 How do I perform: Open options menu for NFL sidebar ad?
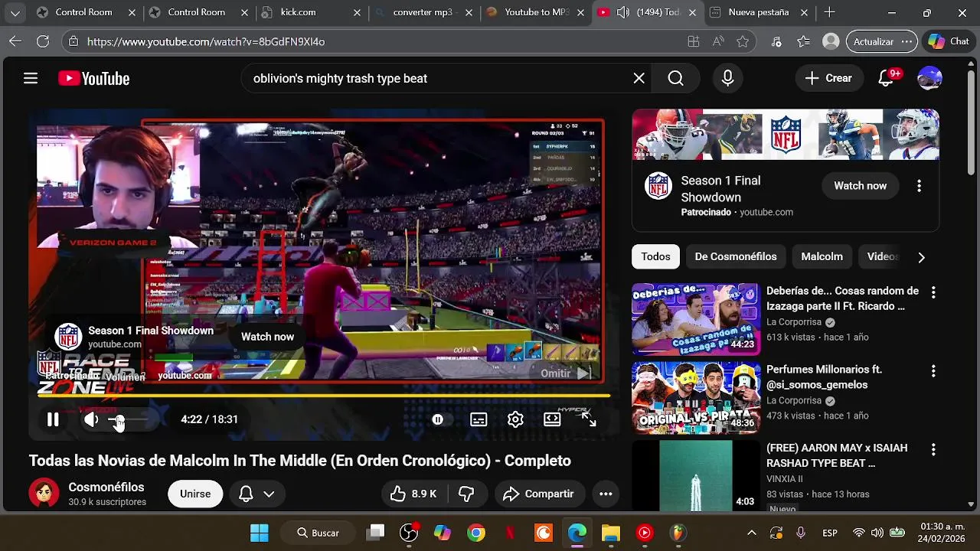(919, 186)
